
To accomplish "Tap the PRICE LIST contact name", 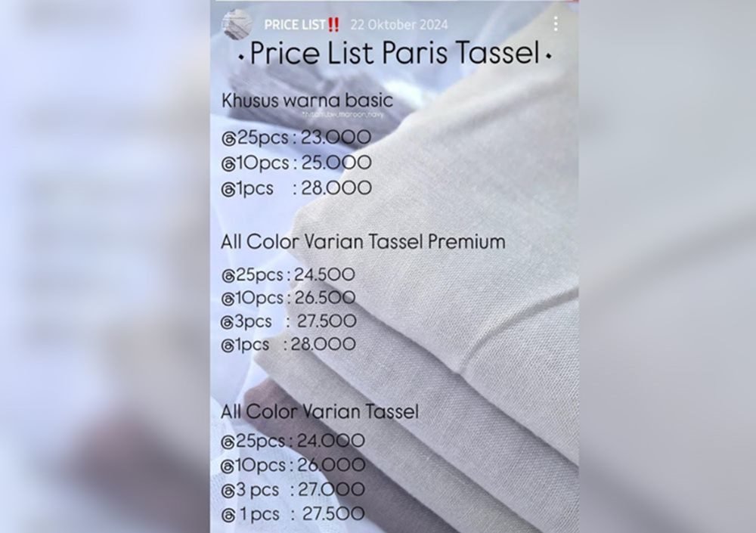I will click(x=294, y=25).
